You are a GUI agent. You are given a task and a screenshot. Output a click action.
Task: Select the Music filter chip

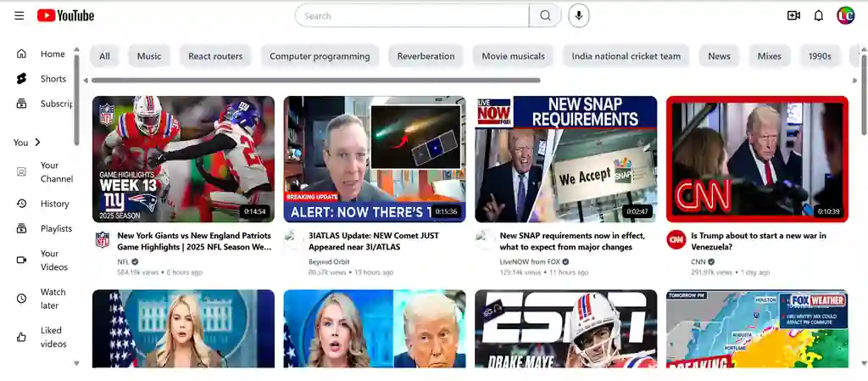click(149, 56)
